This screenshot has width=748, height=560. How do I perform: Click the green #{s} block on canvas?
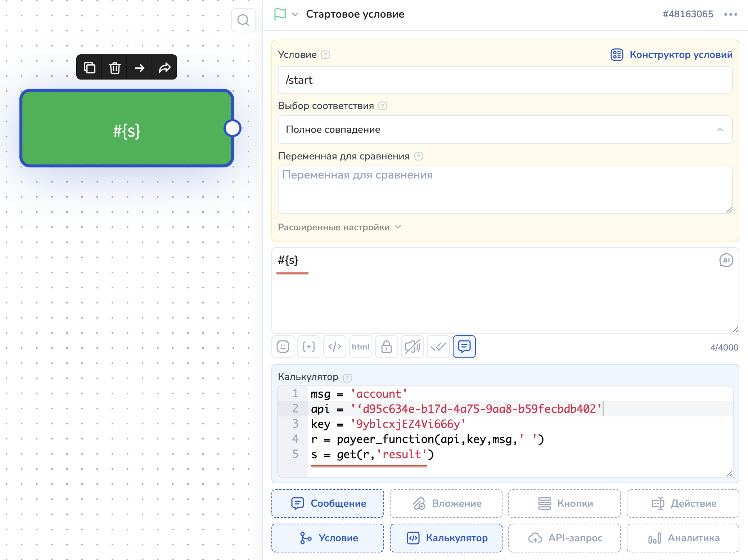tap(126, 128)
